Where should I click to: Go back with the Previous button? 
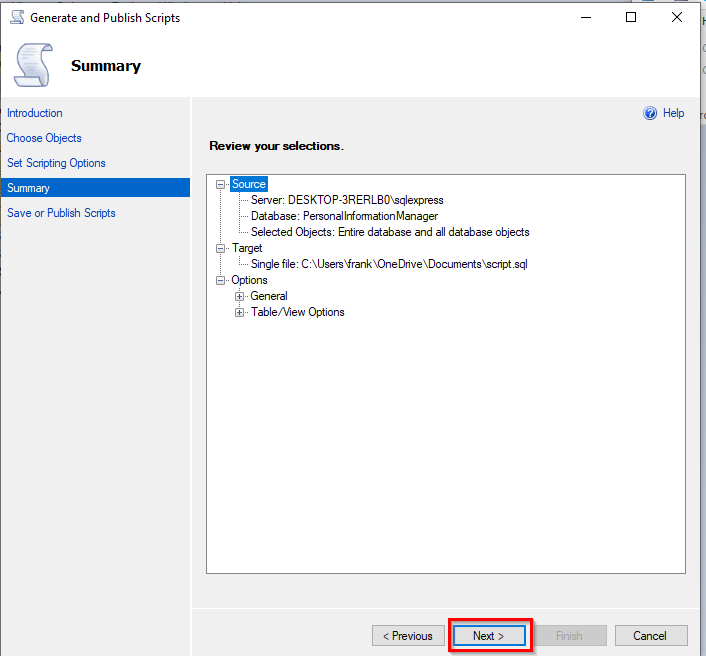click(x=408, y=636)
